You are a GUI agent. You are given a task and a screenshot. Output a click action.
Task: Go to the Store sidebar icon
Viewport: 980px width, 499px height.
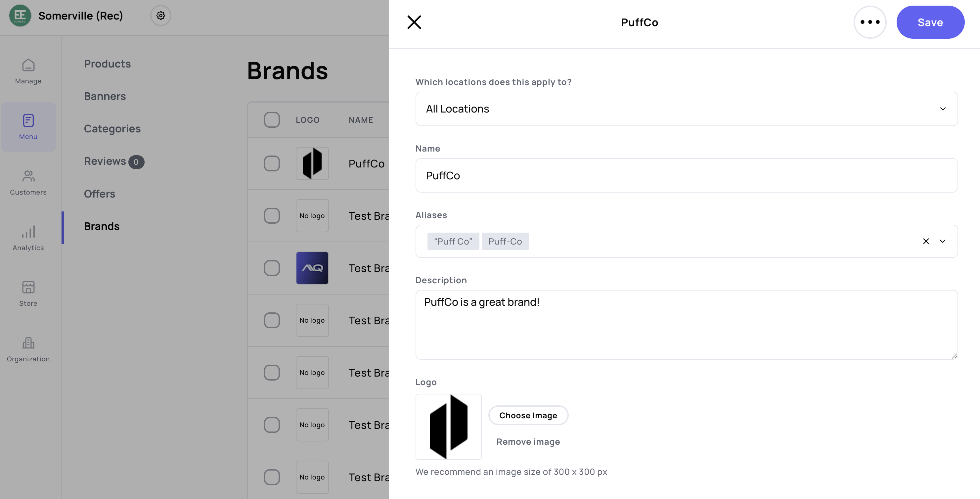click(x=28, y=288)
